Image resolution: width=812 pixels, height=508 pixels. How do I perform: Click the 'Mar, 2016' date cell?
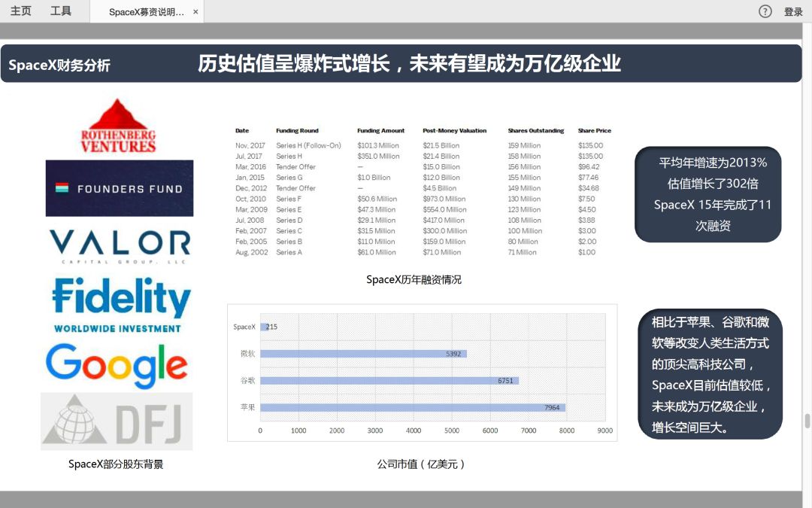pos(250,167)
